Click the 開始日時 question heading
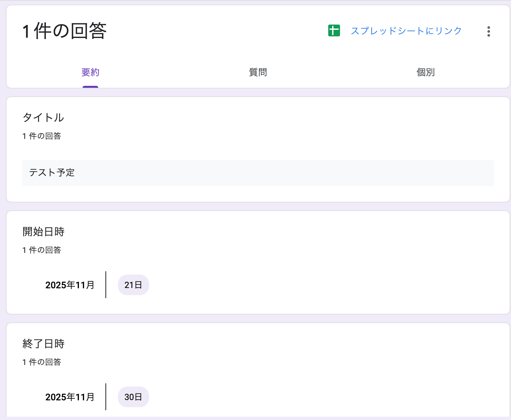Image resolution: width=511 pixels, height=420 pixels. coord(43,232)
